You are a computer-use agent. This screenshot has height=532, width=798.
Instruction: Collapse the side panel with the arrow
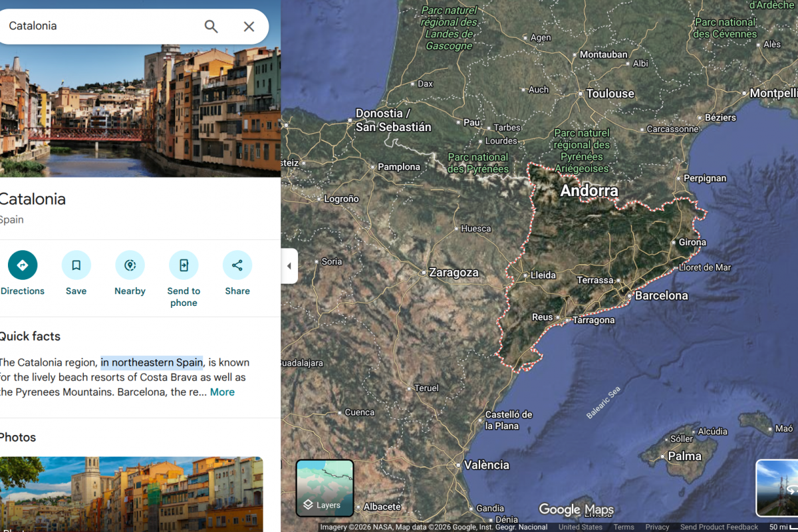[289, 265]
